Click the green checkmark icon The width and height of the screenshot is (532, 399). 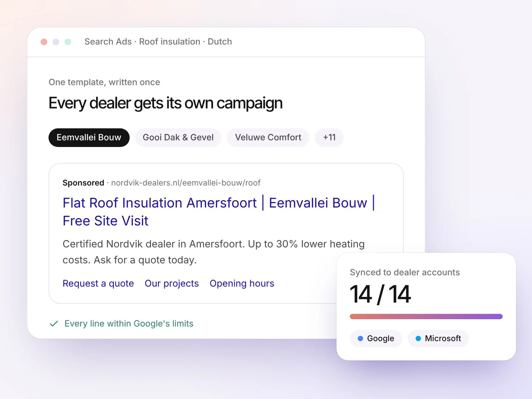click(54, 324)
